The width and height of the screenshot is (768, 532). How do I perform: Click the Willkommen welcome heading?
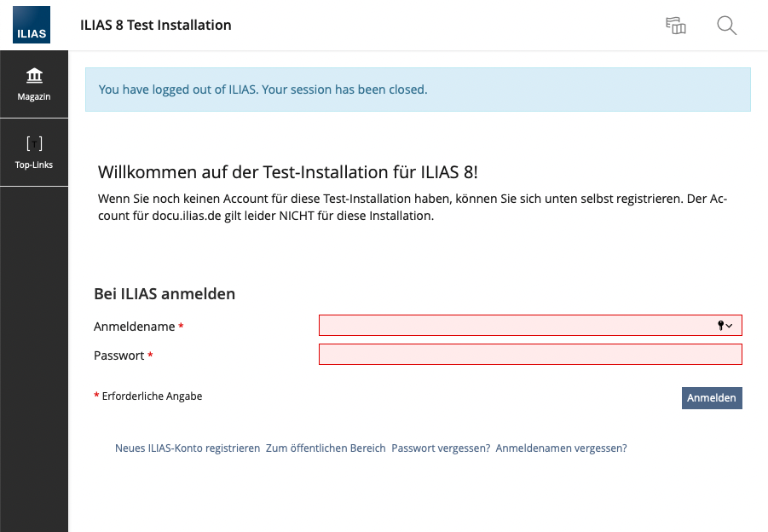point(288,172)
